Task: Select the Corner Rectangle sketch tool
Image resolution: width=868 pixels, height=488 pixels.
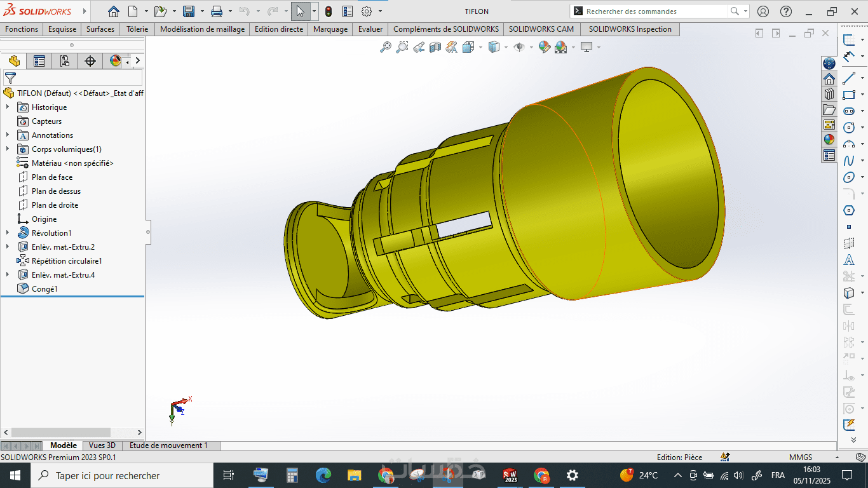Action: click(849, 95)
